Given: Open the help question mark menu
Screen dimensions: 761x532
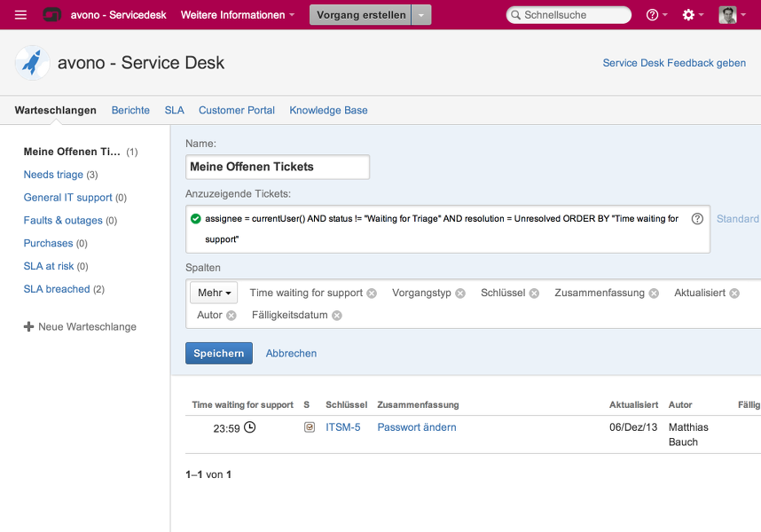Looking at the screenshot, I should tap(656, 15).
